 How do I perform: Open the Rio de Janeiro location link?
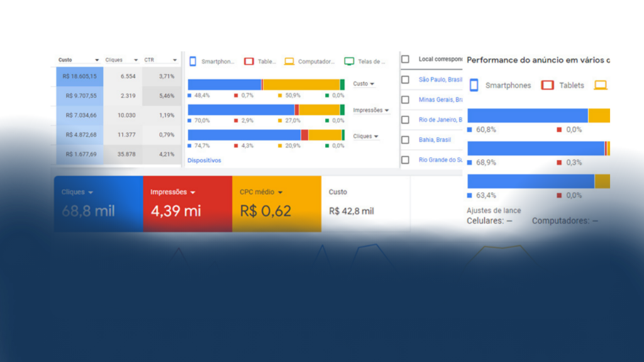pos(440,119)
